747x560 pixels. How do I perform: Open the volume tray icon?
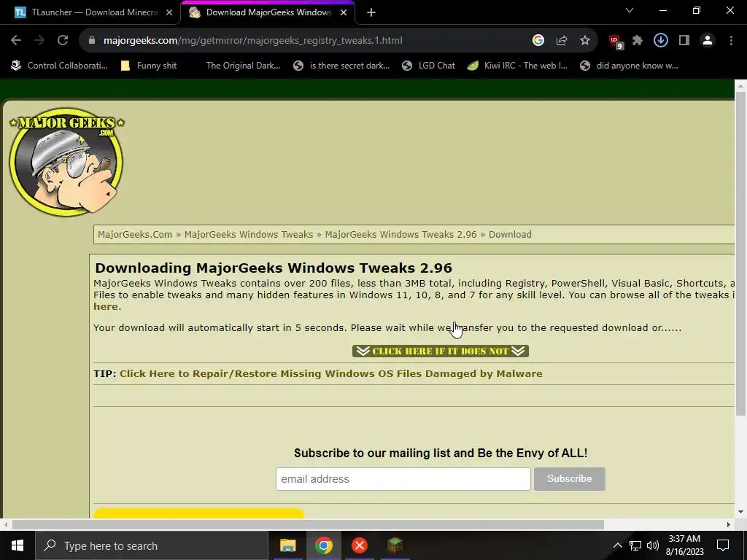(x=653, y=545)
